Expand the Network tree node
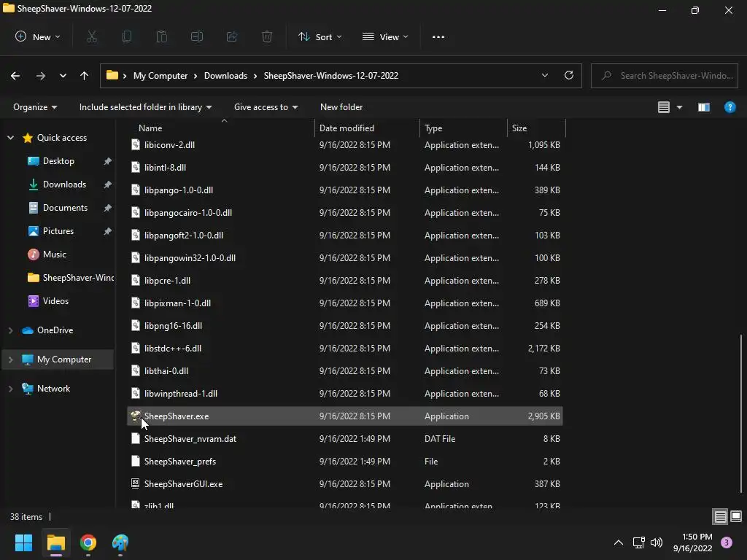The width and height of the screenshot is (747, 560). click(10, 389)
